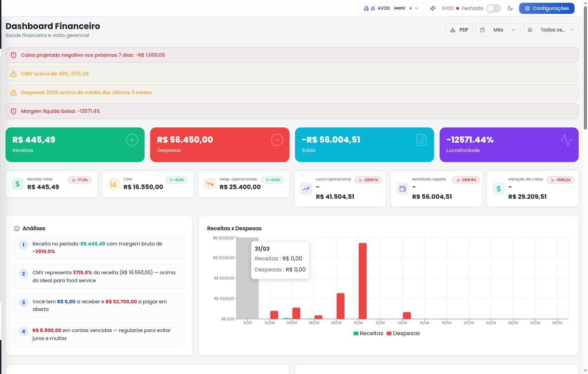Click the dark mode moon icon
This screenshot has width=588, height=374.
pos(510,8)
